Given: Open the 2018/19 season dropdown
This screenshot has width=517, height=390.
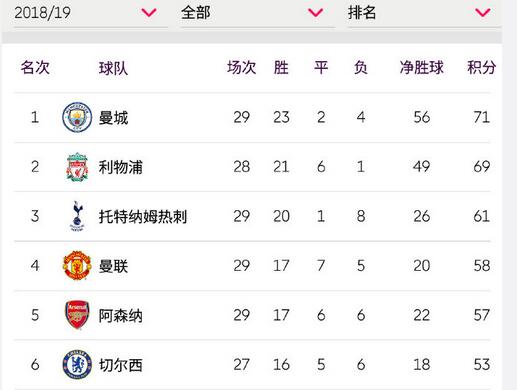Looking at the screenshot, I should point(89,13).
